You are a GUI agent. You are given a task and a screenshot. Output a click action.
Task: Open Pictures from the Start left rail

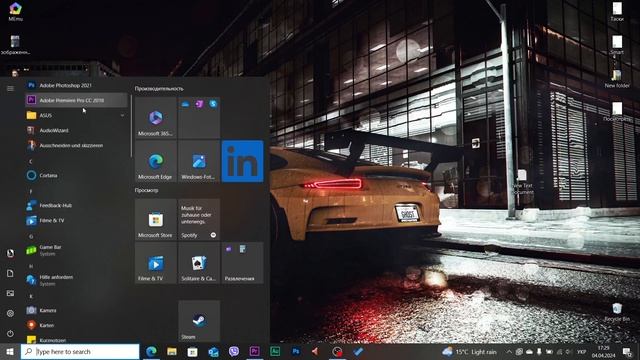pyautogui.click(x=10, y=293)
